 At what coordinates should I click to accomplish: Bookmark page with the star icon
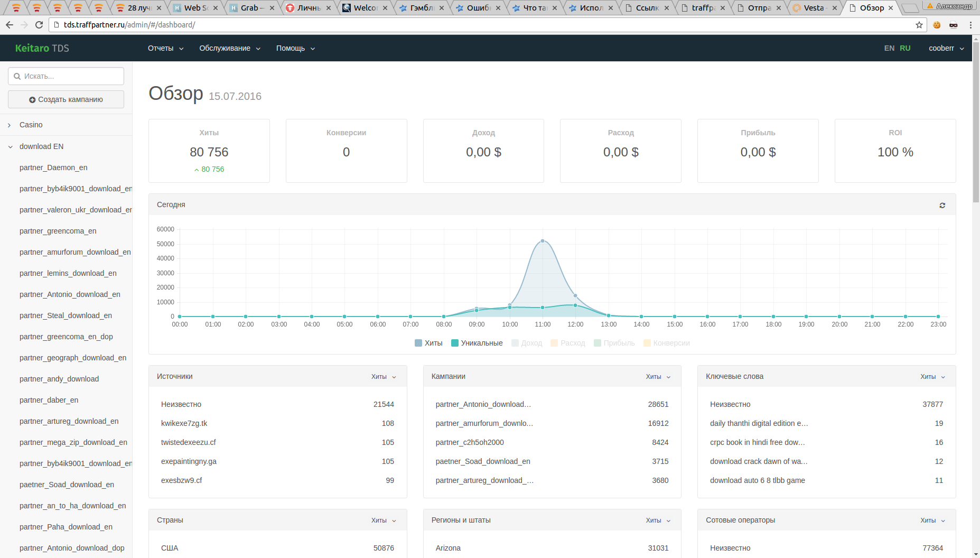coord(919,25)
